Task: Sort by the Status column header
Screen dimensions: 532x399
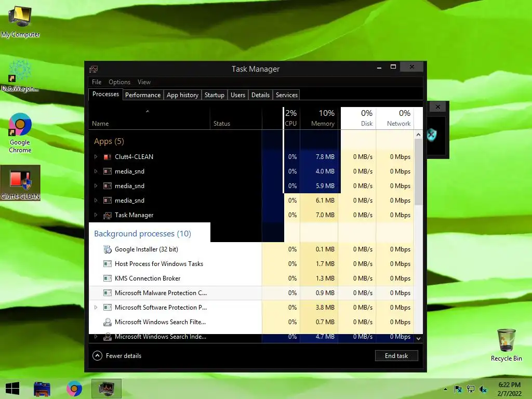Action: coord(236,118)
